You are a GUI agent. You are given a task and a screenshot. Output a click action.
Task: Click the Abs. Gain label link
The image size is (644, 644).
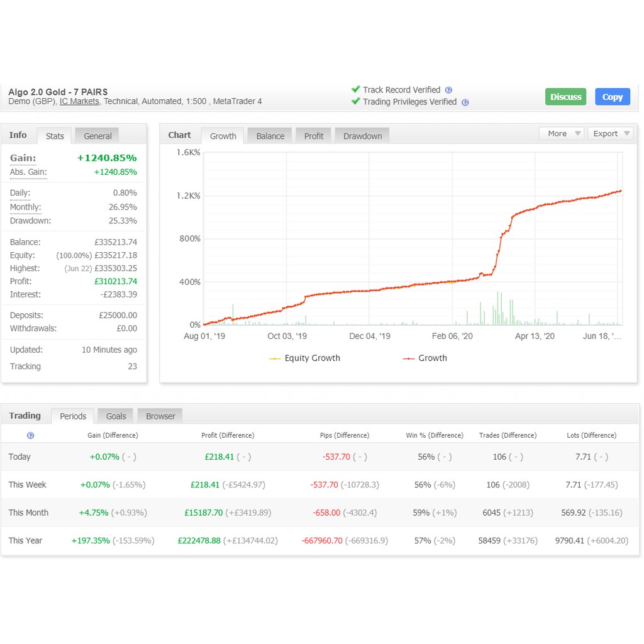click(x=28, y=172)
